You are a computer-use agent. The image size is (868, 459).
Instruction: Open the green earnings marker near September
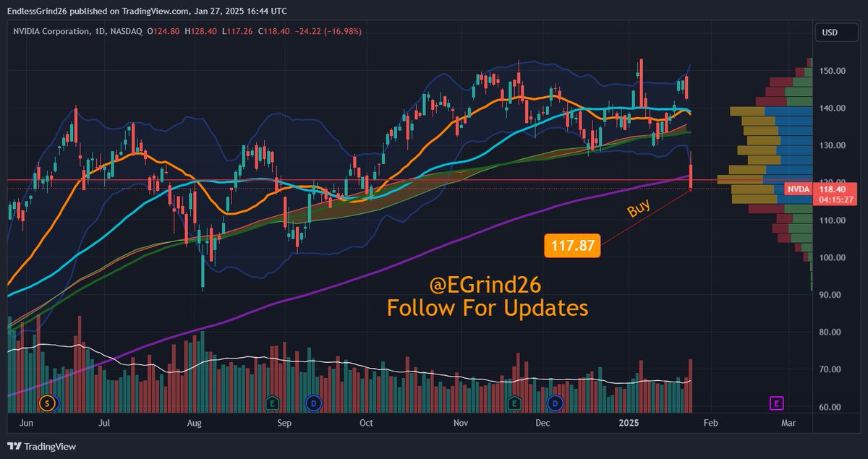pos(273,402)
